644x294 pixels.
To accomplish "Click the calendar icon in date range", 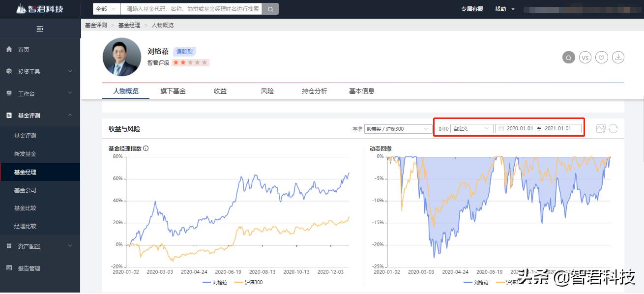I will click(x=501, y=128).
